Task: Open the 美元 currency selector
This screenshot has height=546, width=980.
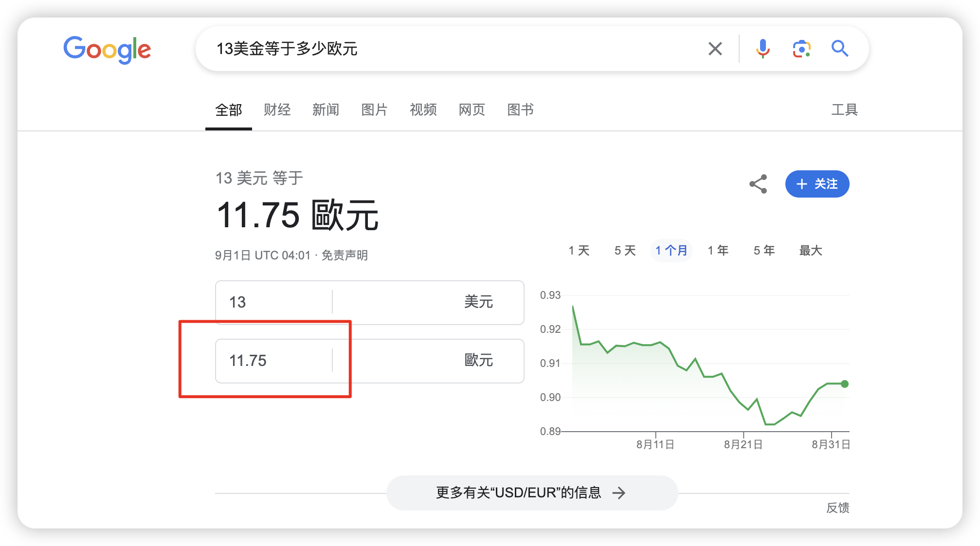Action: (479, 303)
